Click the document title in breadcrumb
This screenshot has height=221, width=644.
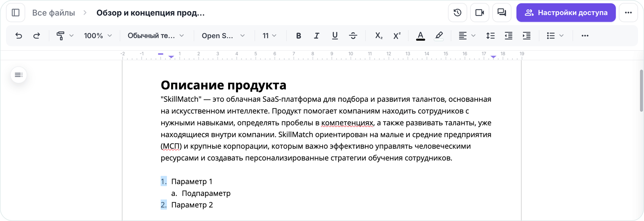(x=150, y=13)
